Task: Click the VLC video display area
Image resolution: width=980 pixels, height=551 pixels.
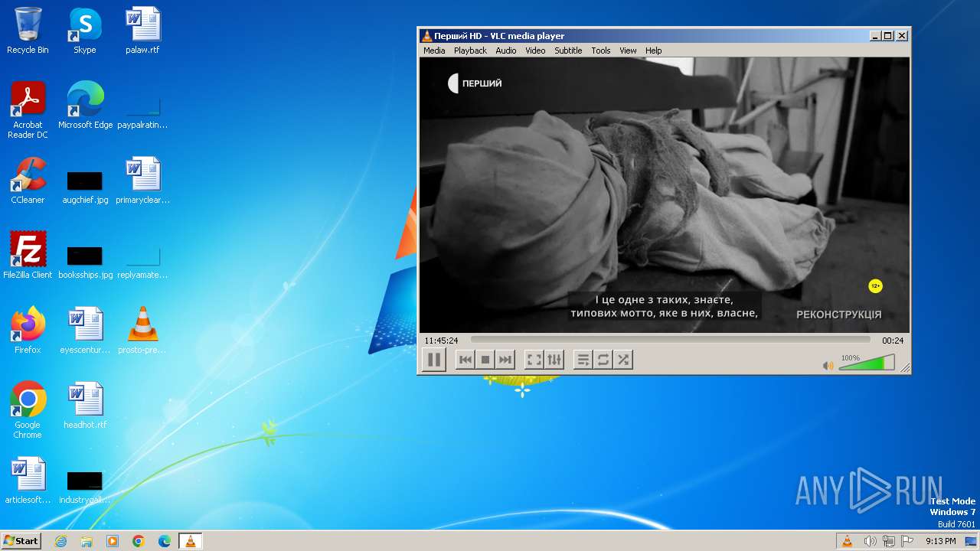Action: tap(665, 195)
